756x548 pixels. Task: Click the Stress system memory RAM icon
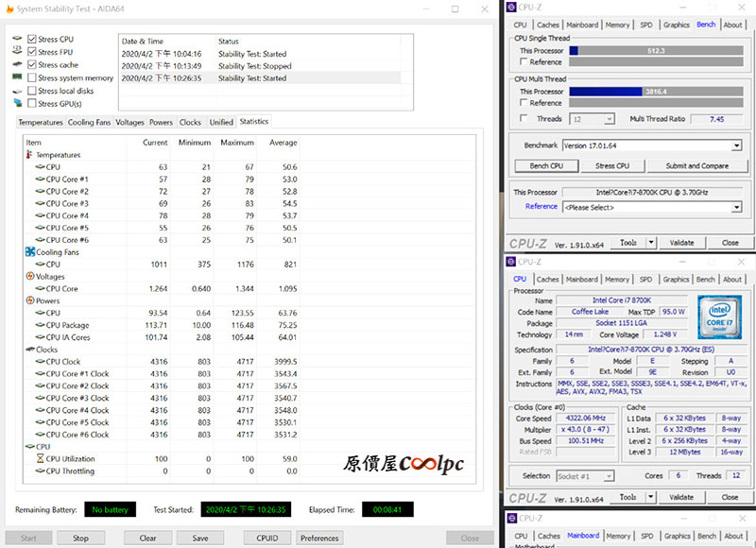tap(17, 77)
